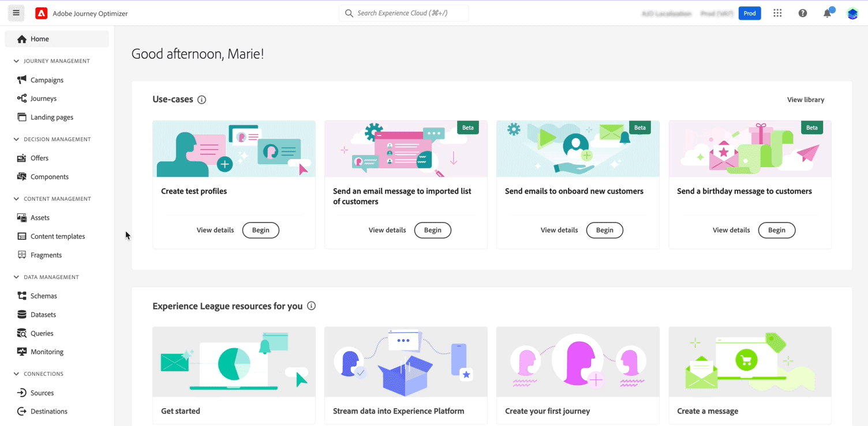Open the Prod sandbox selector
Image resolution: width=868 pixels, height=426 pixels.
point(750,13)
